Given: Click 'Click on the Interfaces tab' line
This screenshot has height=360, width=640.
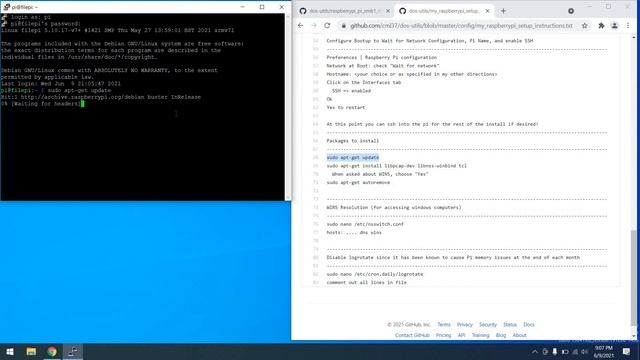Looking at the screenshot, I should coord(364,82).
